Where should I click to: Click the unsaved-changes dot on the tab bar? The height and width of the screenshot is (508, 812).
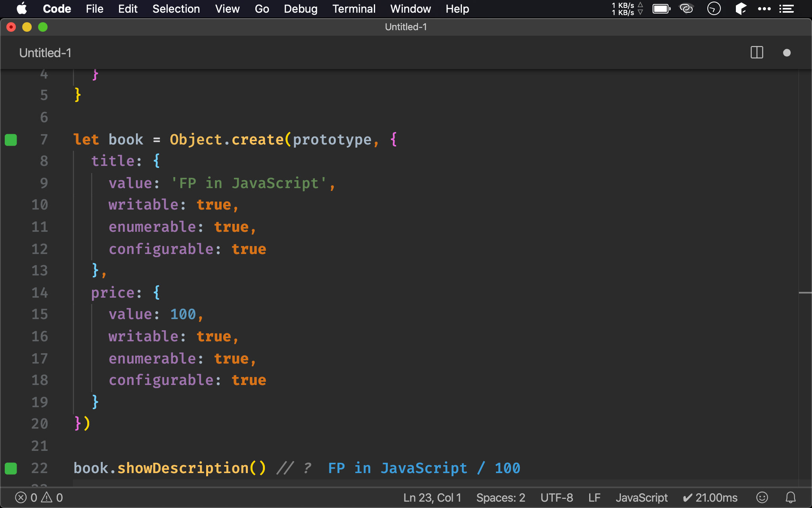click(787, 53)
